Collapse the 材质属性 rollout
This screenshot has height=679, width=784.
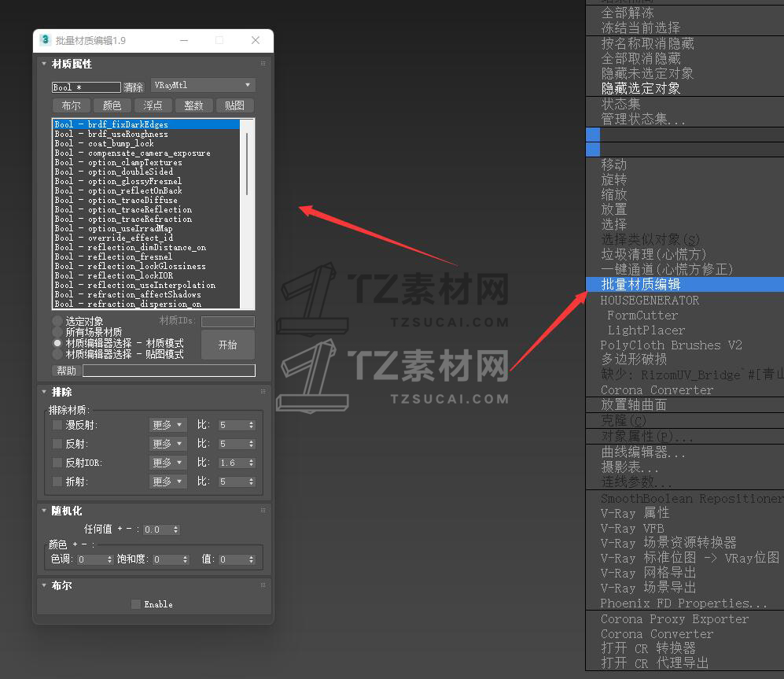[x=44, y=64]
